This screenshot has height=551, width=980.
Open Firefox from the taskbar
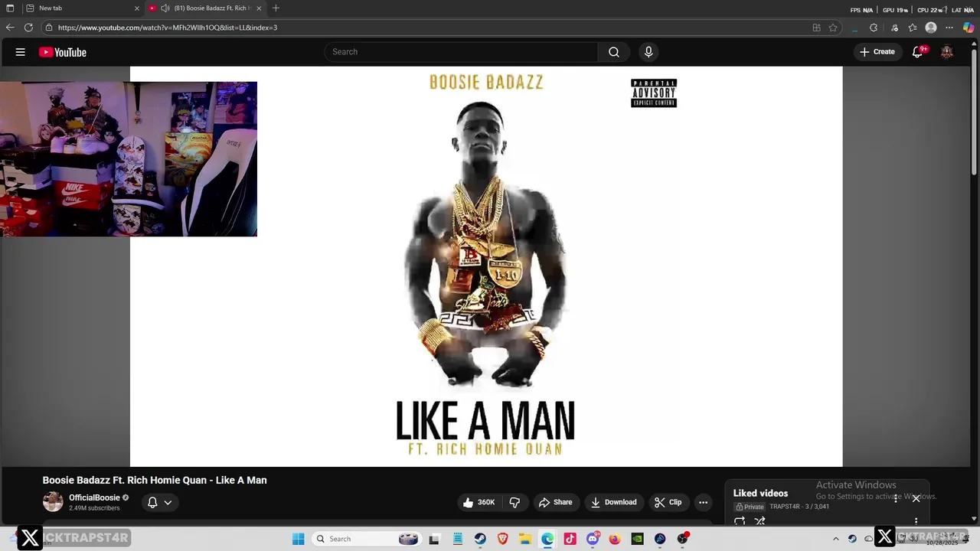point(615,539)
